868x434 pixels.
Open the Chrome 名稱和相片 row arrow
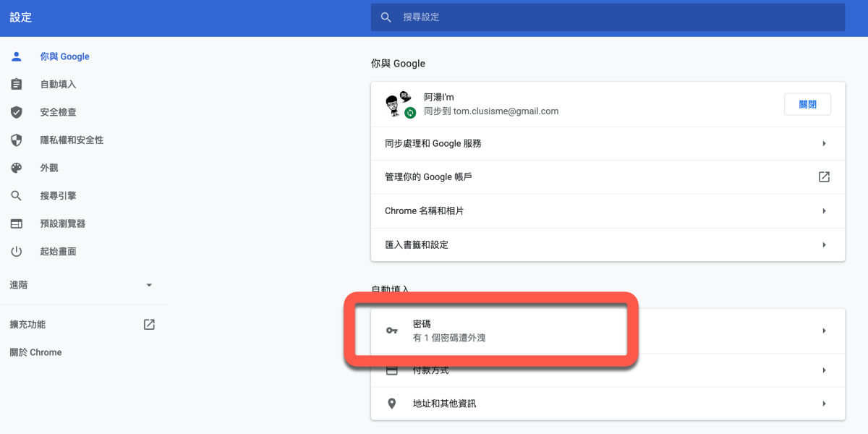pyautogui.click(x=824, y=211)
